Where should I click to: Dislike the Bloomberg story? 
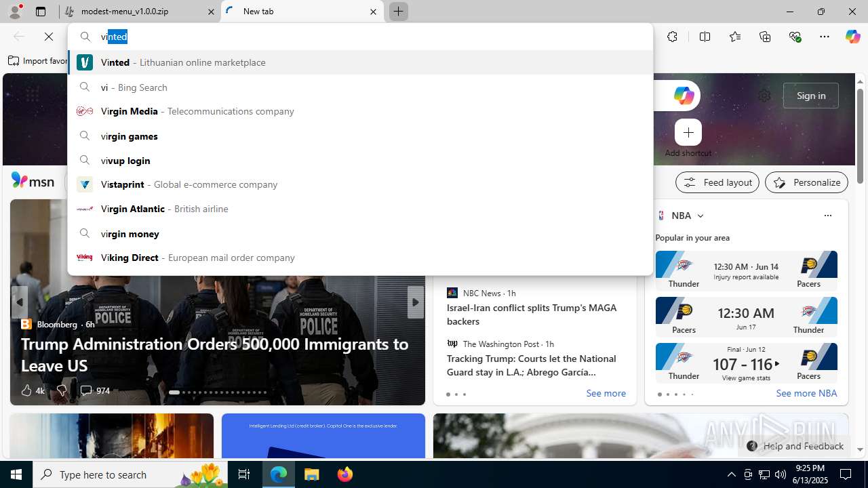pyautogui.click(x=62, y=390)
